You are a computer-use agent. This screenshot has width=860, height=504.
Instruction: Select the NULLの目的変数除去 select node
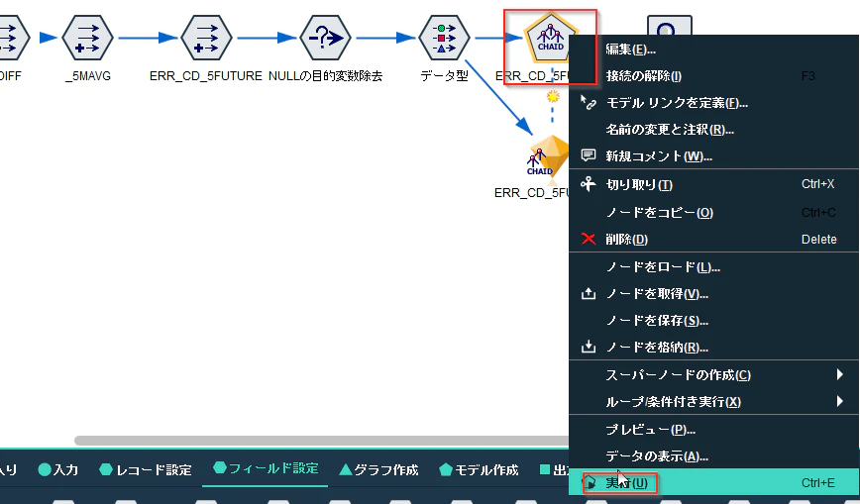[x=325, y=38]
